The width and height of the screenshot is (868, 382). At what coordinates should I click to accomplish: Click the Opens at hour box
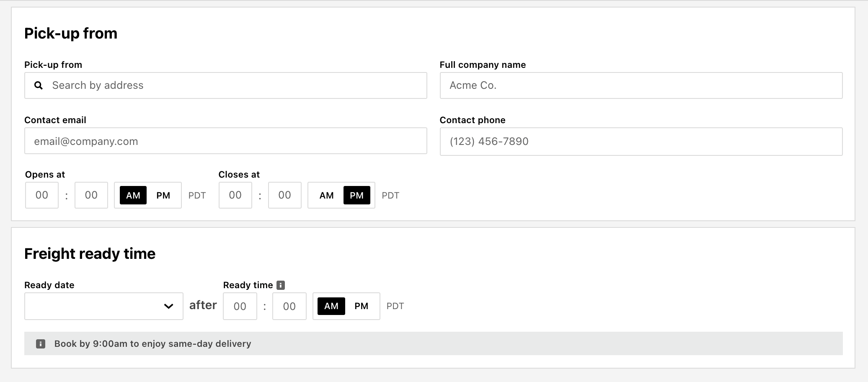(42, 195)
